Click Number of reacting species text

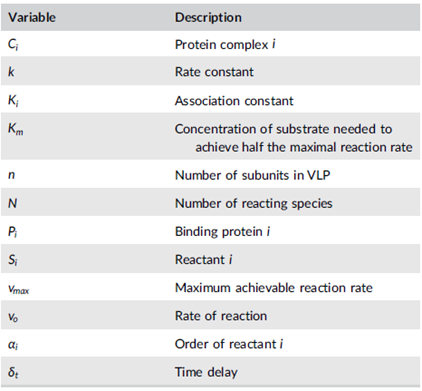coord(254,203)
